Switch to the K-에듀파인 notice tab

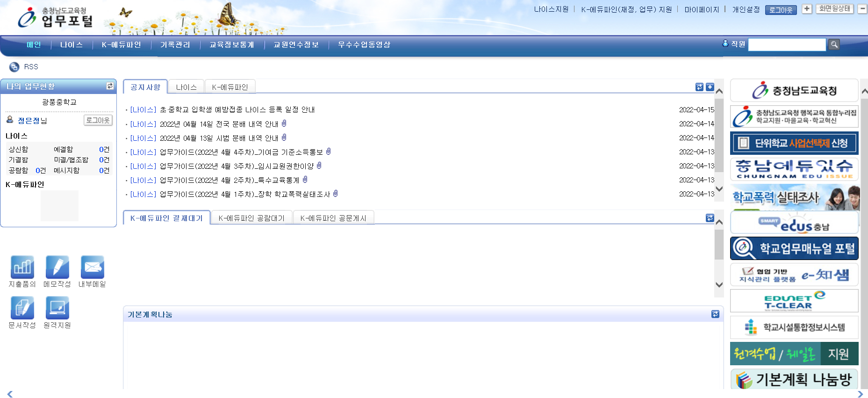[230, 87]
